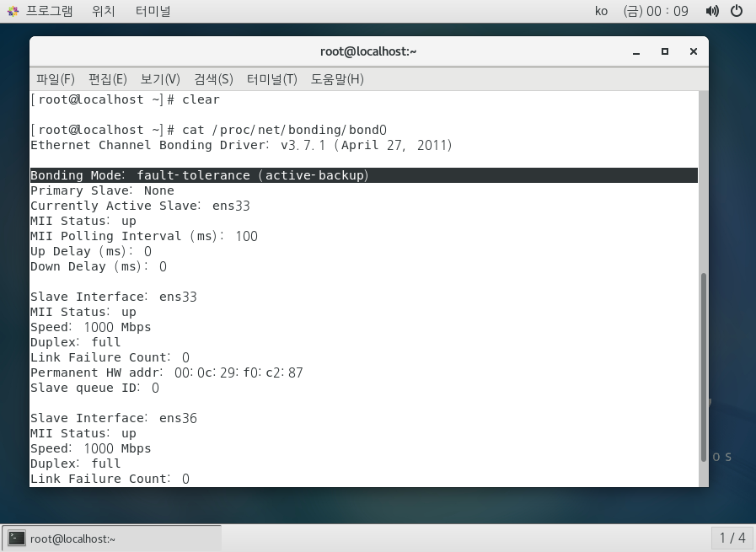Open the 보기(V) menu

160,78
